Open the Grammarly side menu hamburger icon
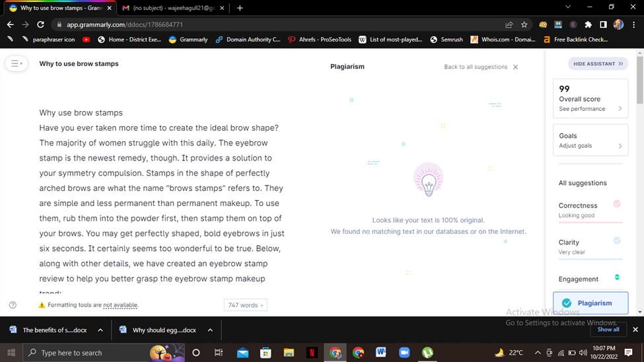Image resolution: width=644 pixels, height=362 pixels. click(16, 63)
